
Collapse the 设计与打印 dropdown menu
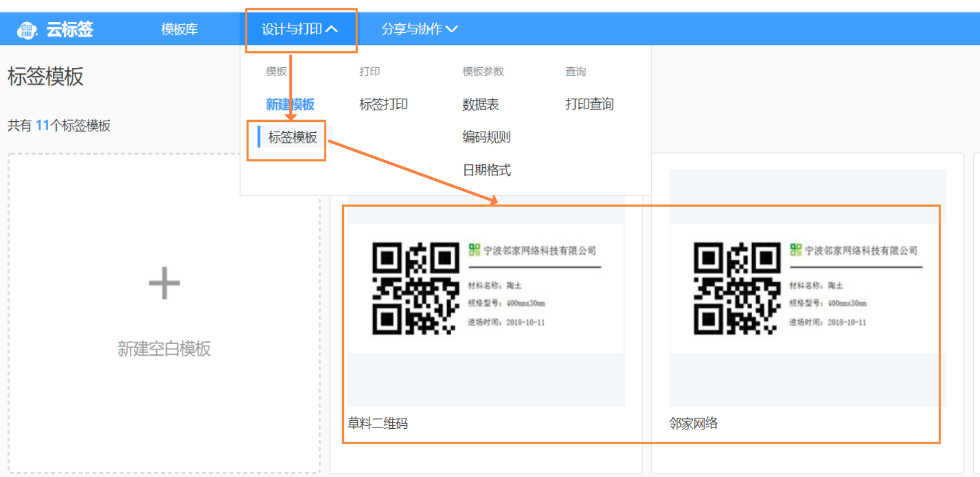pyautogui.click(x=300, y=29)
